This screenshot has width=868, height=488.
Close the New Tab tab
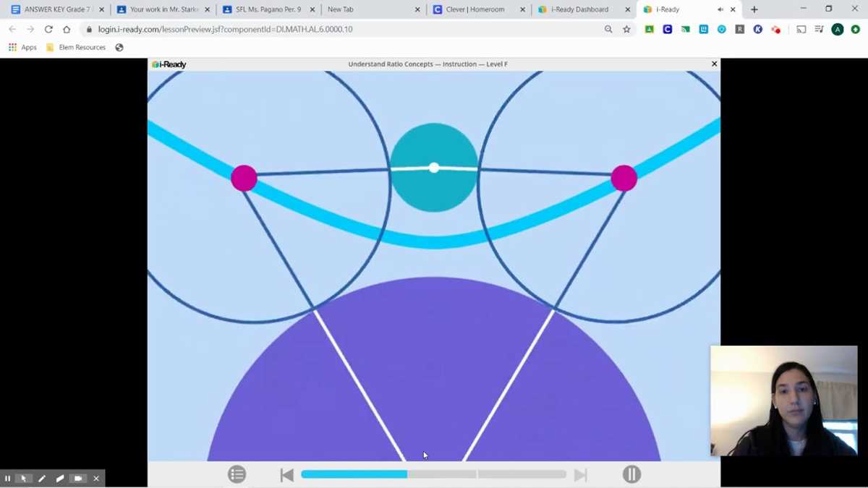(417, 9)
